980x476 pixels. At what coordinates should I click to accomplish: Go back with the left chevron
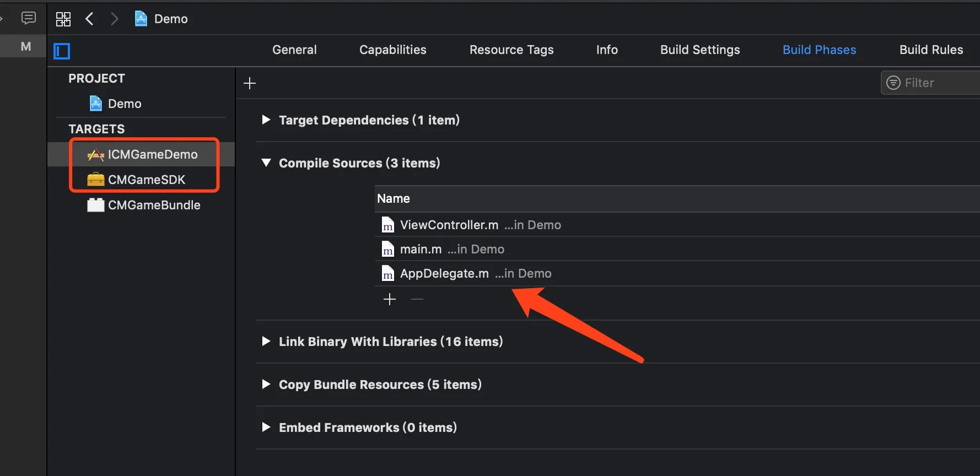[x=89, y=19]
